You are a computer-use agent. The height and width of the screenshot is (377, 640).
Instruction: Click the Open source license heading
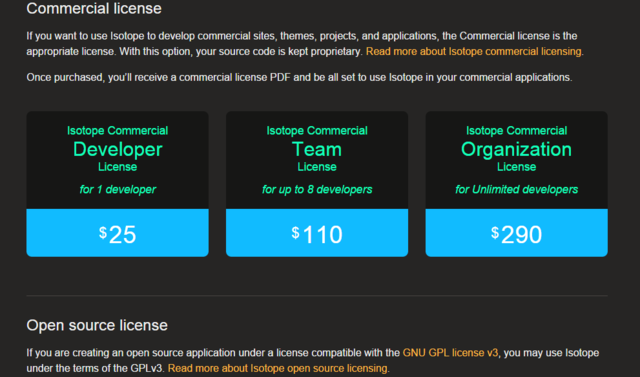coord(97,325)
